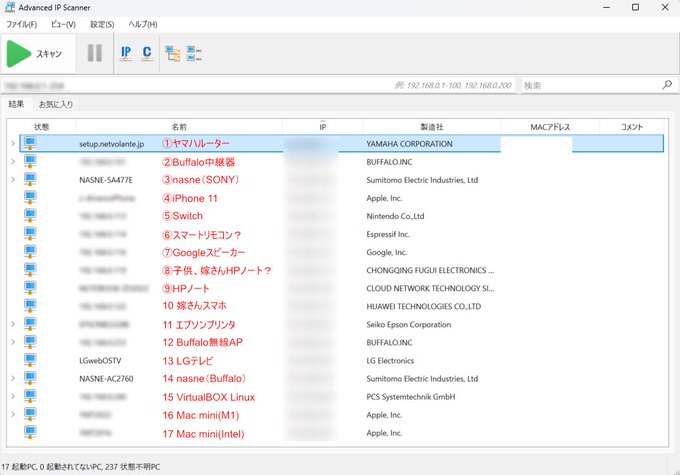The image size is (680, 475).
Task: Sort by the コメント column header
Action: [x=631, y=127]
